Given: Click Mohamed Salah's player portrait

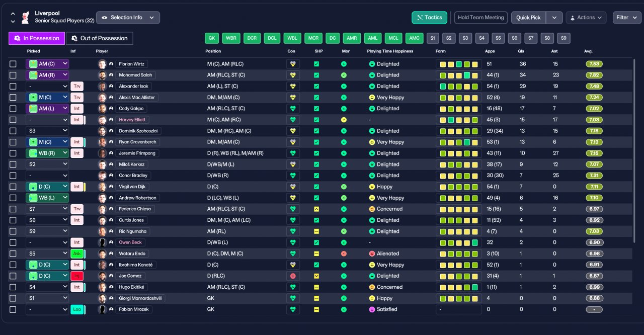Looking at the screenshot, I should pos(102,75).
